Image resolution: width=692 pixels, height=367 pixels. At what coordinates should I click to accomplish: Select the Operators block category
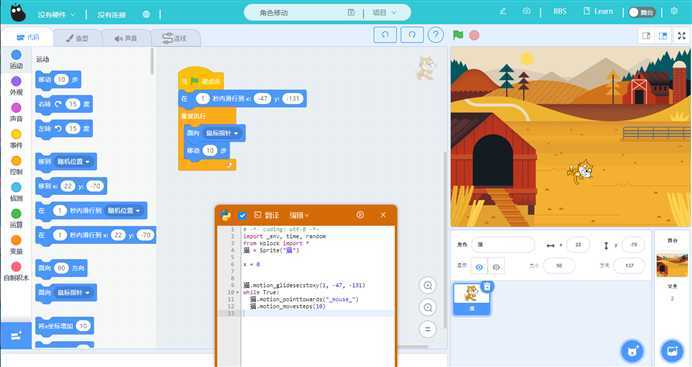point(16,219)
